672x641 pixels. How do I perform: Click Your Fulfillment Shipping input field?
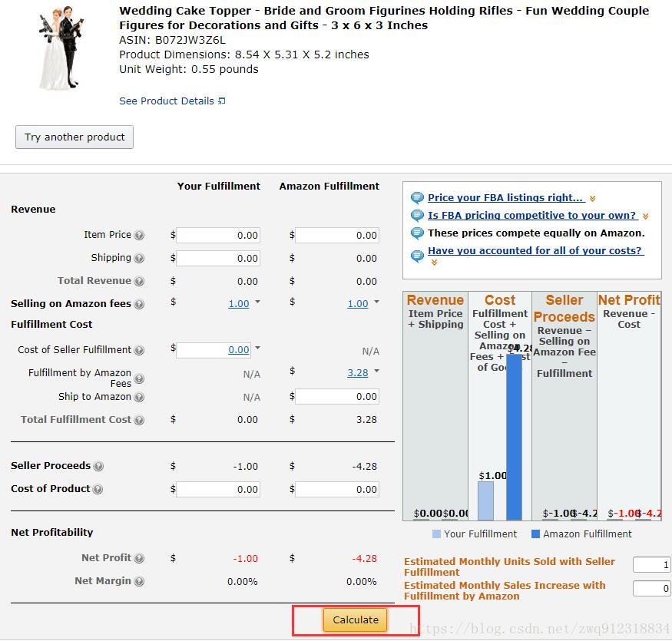218,259
